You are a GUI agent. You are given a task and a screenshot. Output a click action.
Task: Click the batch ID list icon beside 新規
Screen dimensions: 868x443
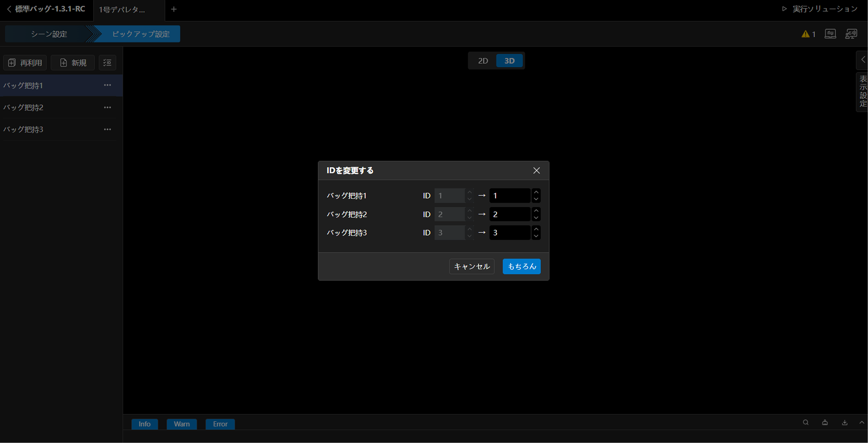click(107, 63)
